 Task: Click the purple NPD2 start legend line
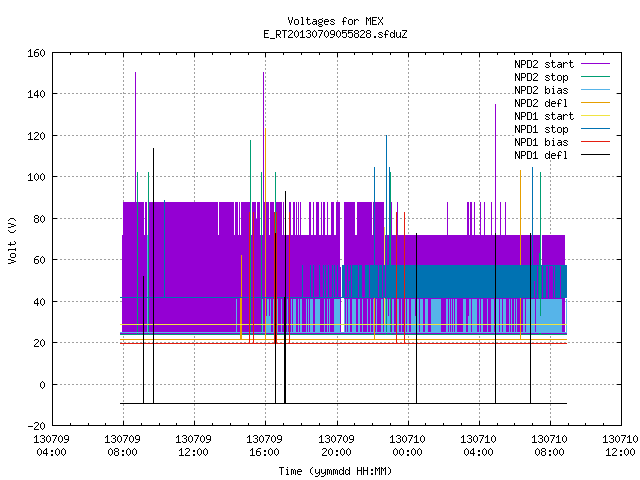(x=595, y=64)
